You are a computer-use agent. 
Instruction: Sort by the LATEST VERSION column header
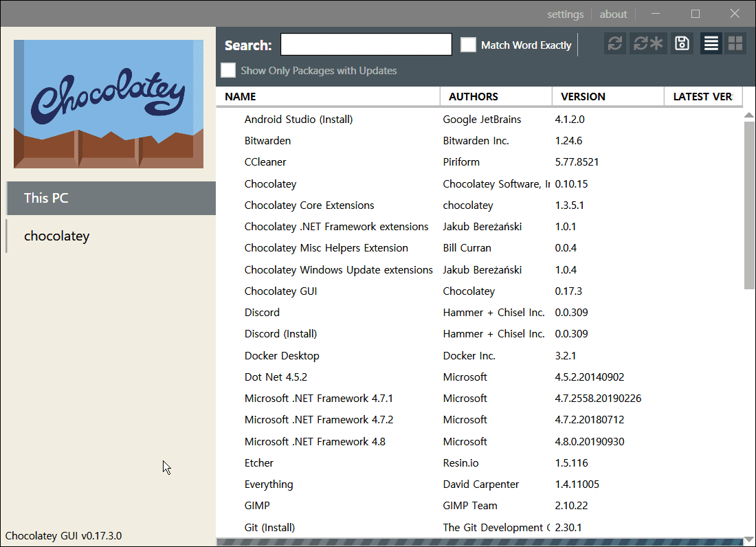pos(702,96)
